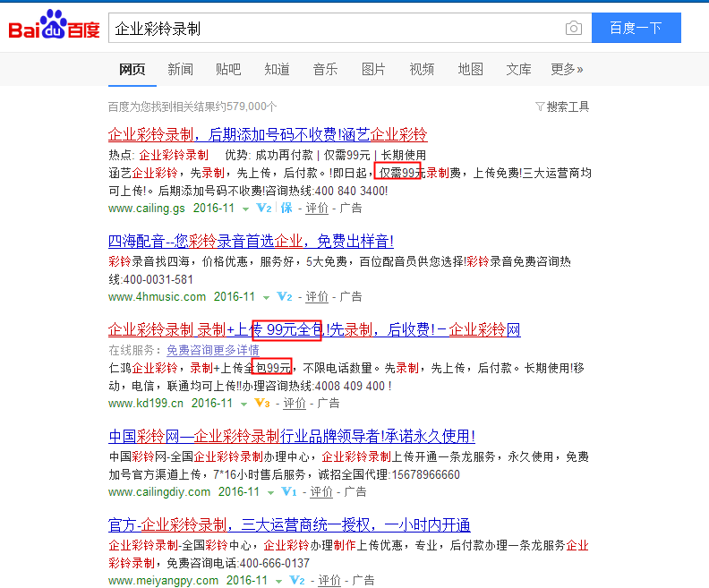The height and width of the screenshot is (588, 709).
Task: Open 官方-企业彩铃录制 result title
Action: tap(289, 525)
